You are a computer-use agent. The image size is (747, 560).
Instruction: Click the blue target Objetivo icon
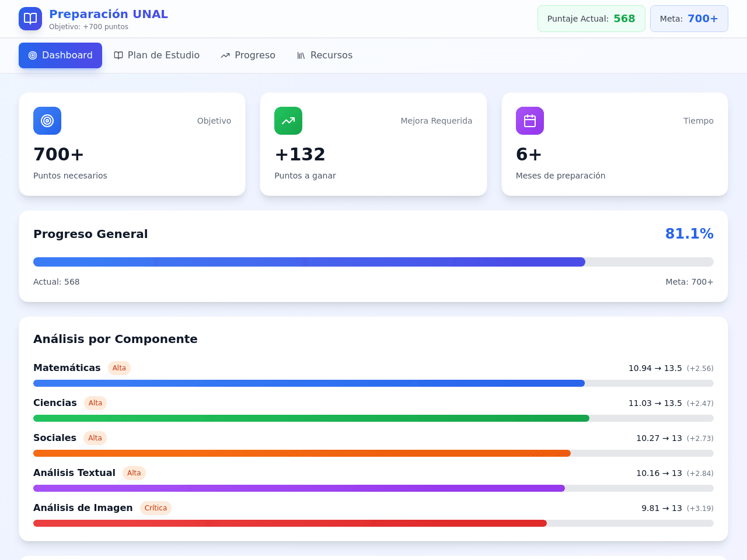[47, 121]
